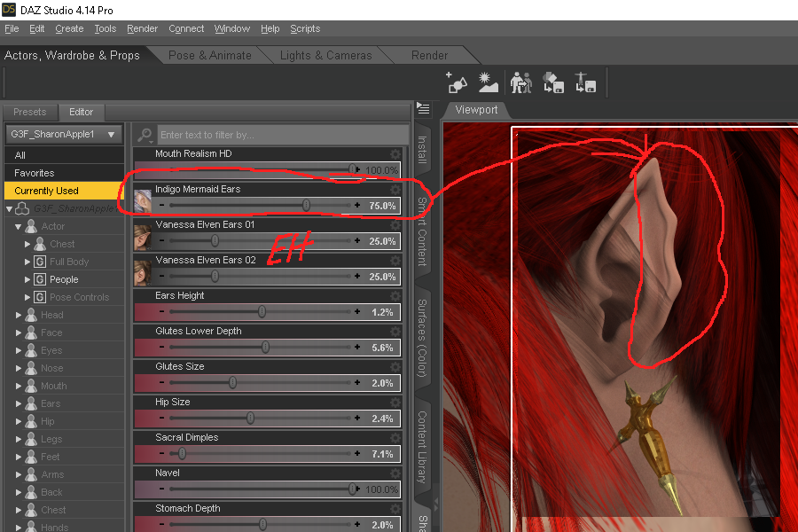Image resolution: width=798 pixels, height=532 pixels.
Task: Open the G3F_SharonApple1 figure dropdown
Action: [x=64, y=135]
